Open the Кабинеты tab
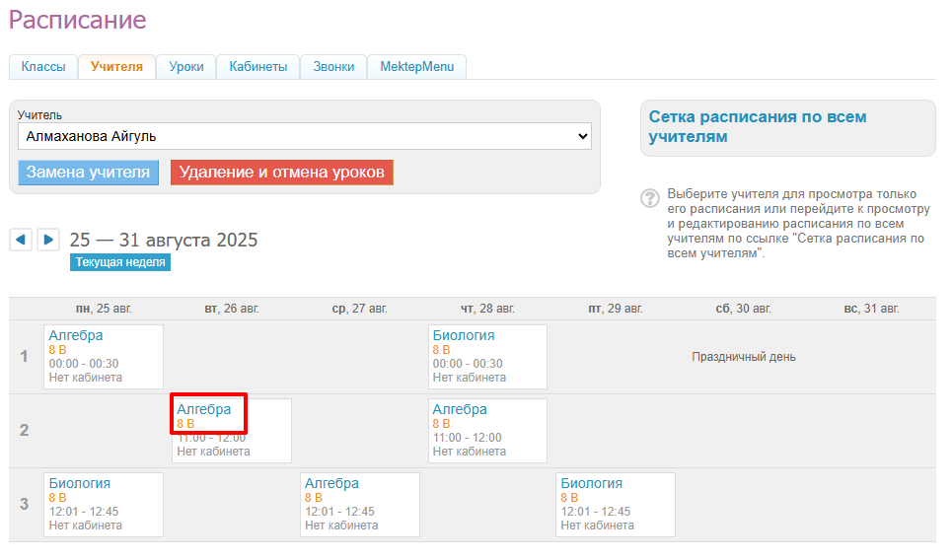The height and width of the screenshot is (560, 952). pyautogui.click(x=258, y=67)
